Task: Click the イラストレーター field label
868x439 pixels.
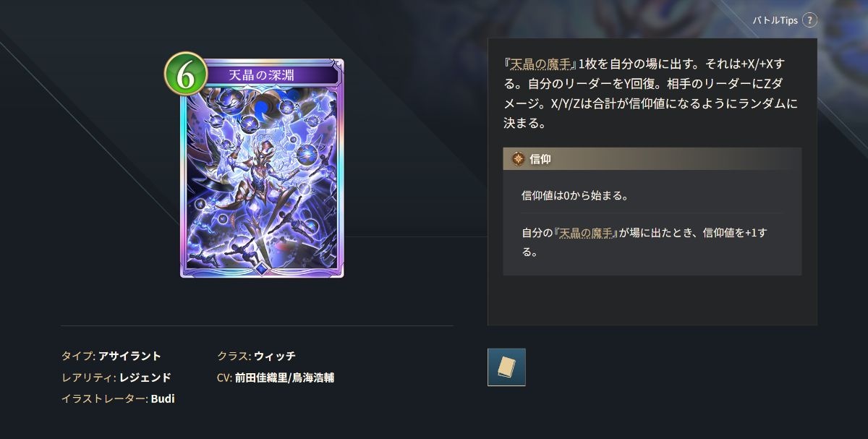Action: pos(105,398)
